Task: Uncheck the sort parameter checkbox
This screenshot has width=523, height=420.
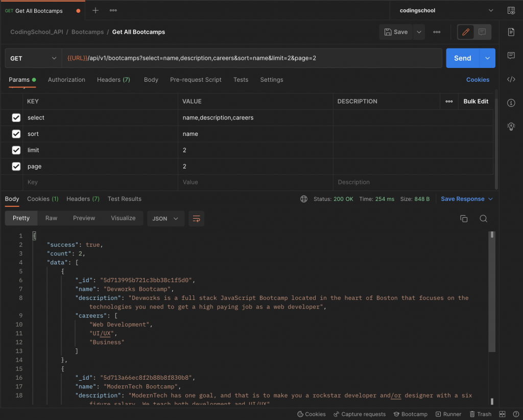Action: coord(16,134)
